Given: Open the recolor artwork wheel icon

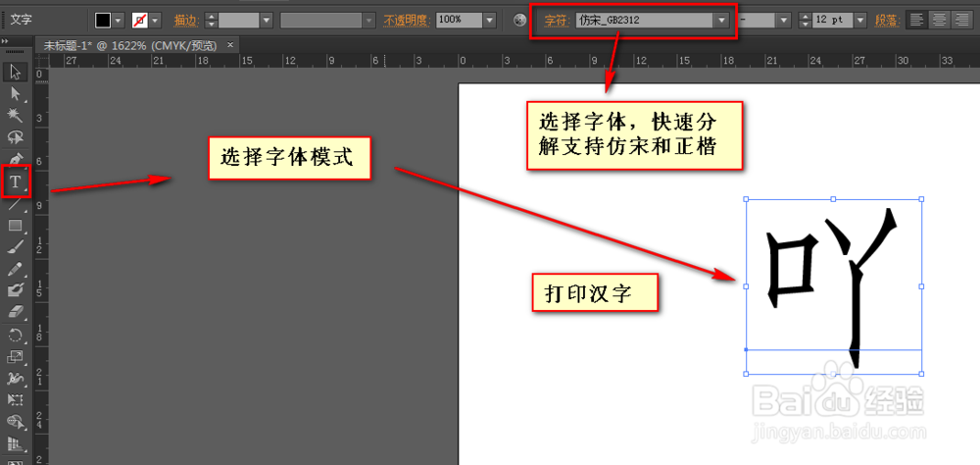Looking at the screenshot, I should tap(519, 20).
